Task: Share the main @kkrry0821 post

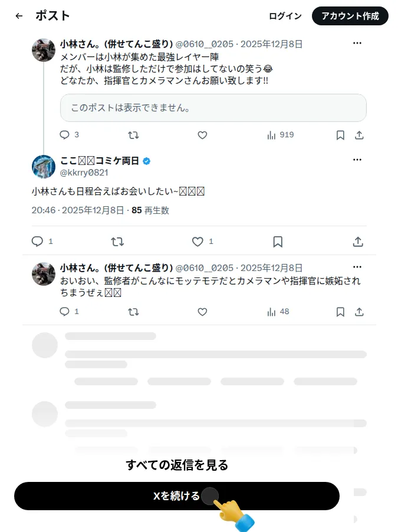Action: (358, 242)
